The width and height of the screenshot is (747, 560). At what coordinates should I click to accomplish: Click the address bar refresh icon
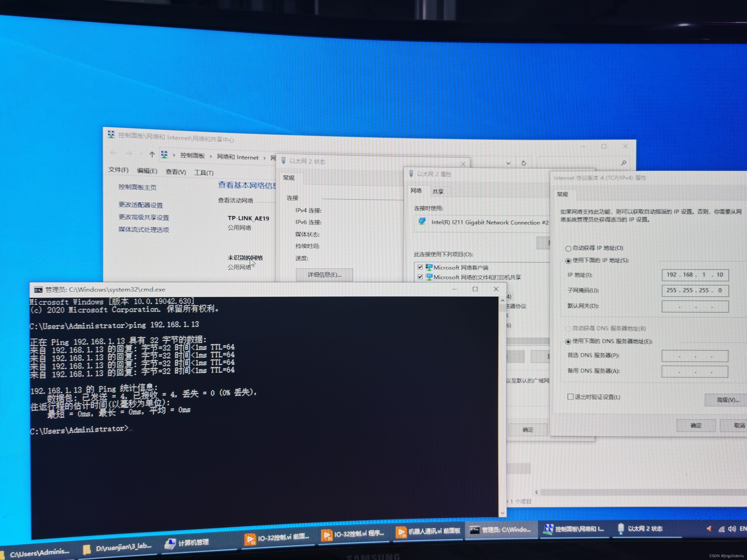[523, 163]
